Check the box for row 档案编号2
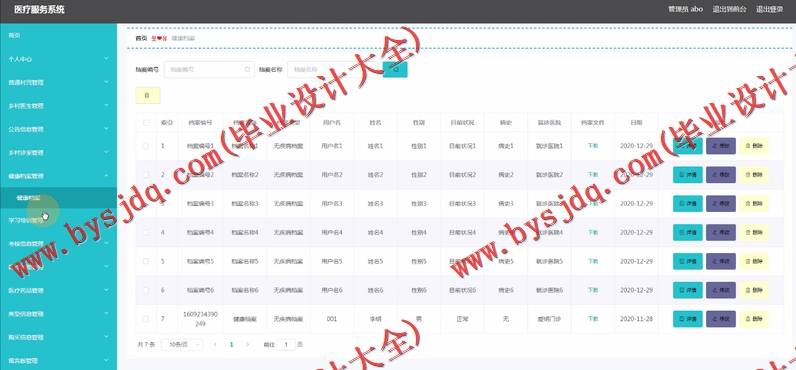796x370 pixels. click(x=146, y=175)
